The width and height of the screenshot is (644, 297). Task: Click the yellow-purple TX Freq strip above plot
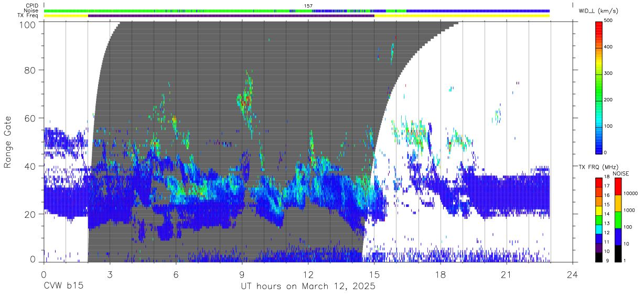[297, 16]
